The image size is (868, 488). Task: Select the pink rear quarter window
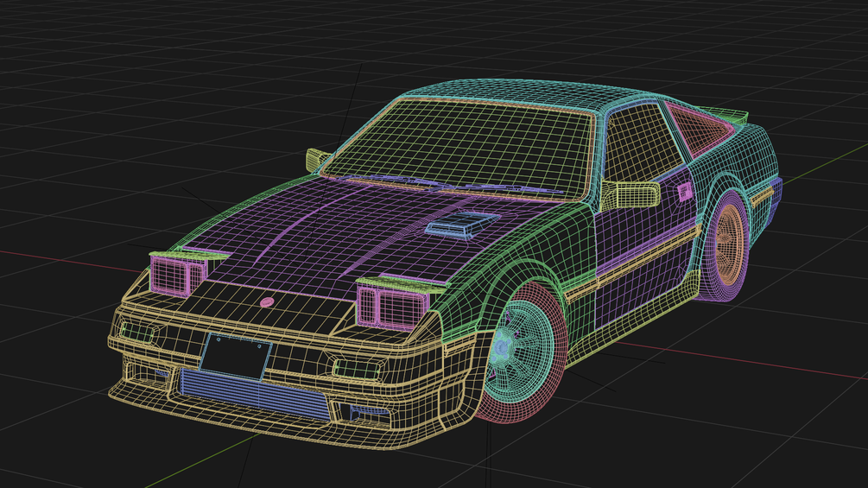pos(699,129)
